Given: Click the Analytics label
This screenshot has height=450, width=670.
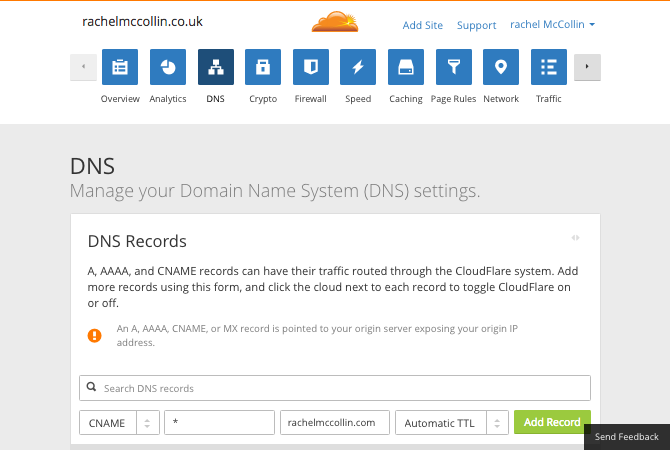Looking at the screenshot, I should pyautogui.click(x=168, y=99).
